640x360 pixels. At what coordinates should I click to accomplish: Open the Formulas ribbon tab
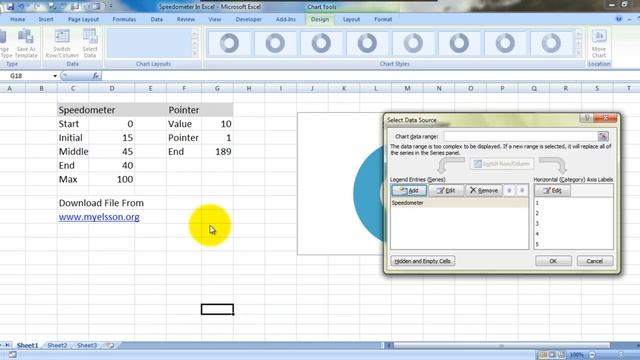(124, 19)
